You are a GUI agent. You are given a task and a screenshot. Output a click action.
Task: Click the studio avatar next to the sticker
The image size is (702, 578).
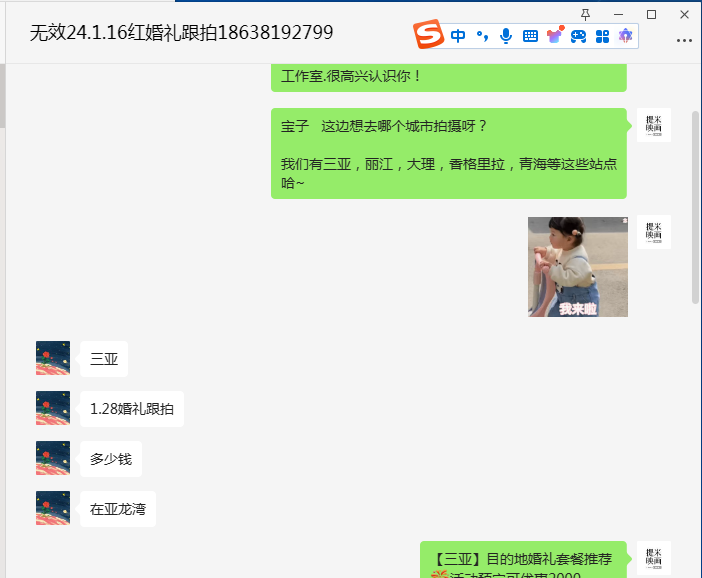click(654, 232)
